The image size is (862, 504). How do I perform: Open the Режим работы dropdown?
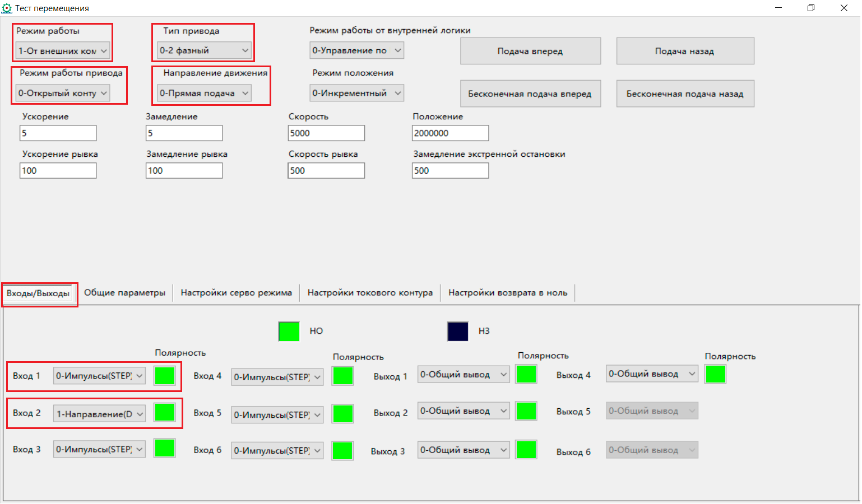(62, 51)
